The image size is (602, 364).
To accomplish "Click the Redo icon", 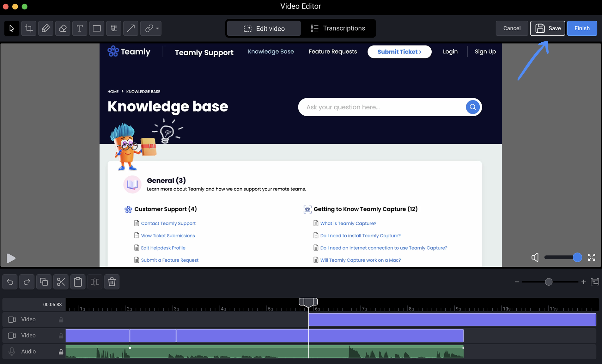I will point(27,282).
